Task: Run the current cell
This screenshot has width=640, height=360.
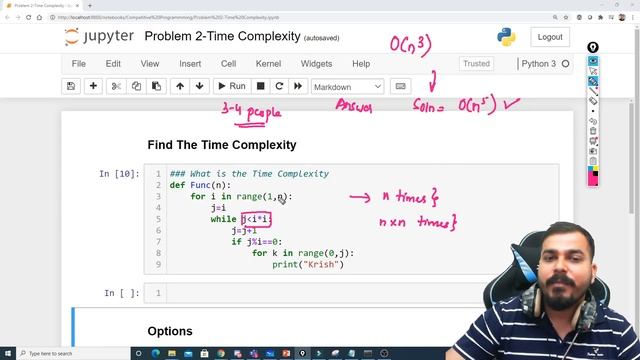Action: click(x=232, y=86)
